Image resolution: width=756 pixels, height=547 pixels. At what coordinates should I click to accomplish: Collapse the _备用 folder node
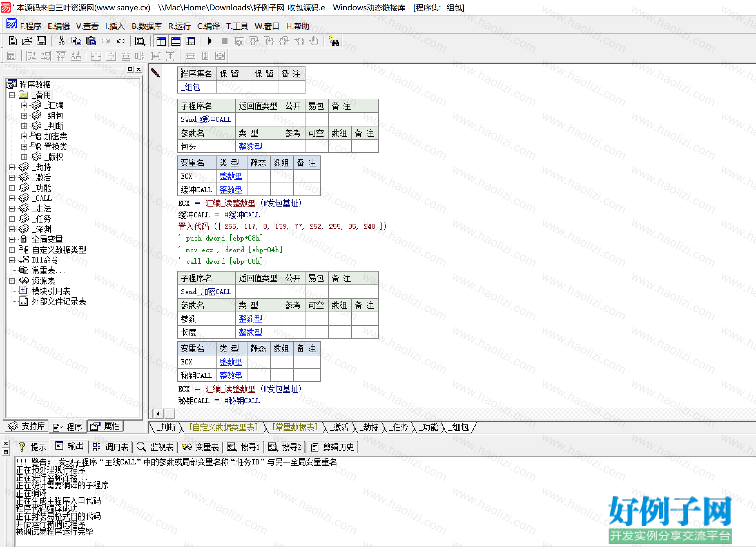[x=12, y=95]
